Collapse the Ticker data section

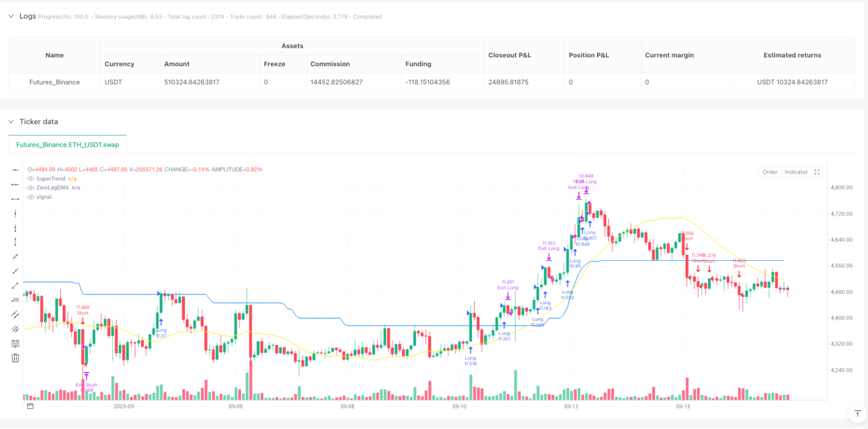coord(11,121)
